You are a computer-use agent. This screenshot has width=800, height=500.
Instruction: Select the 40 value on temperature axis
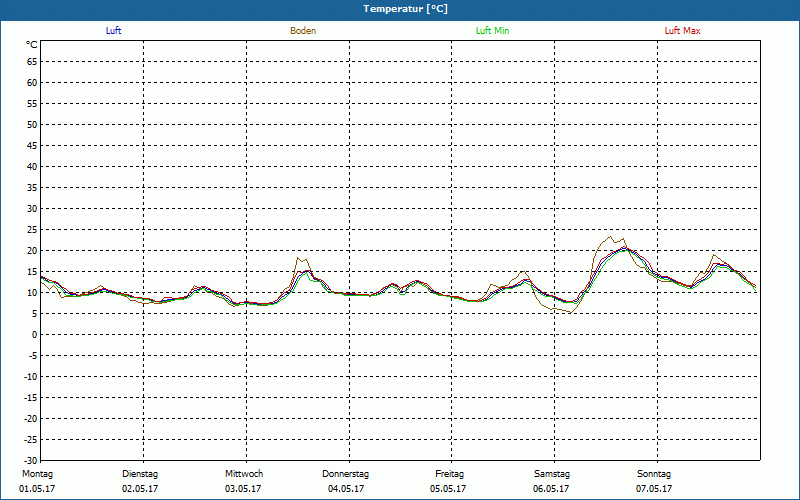[32, 167]
